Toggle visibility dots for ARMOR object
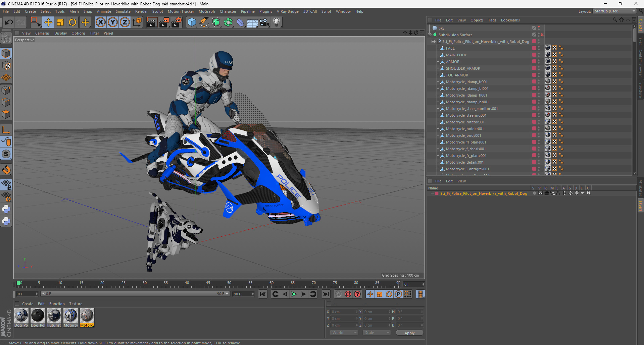Screen dimensions: 644x345 tap(539, 62)
